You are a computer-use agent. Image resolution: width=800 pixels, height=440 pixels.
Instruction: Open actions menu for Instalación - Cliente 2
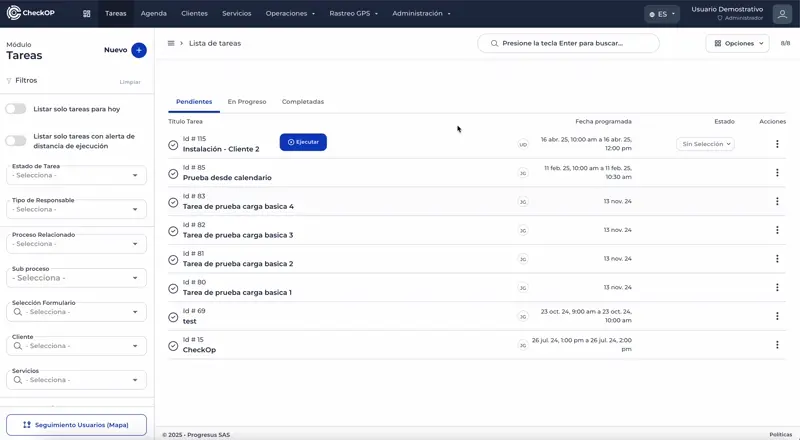(x=777, y=144)
